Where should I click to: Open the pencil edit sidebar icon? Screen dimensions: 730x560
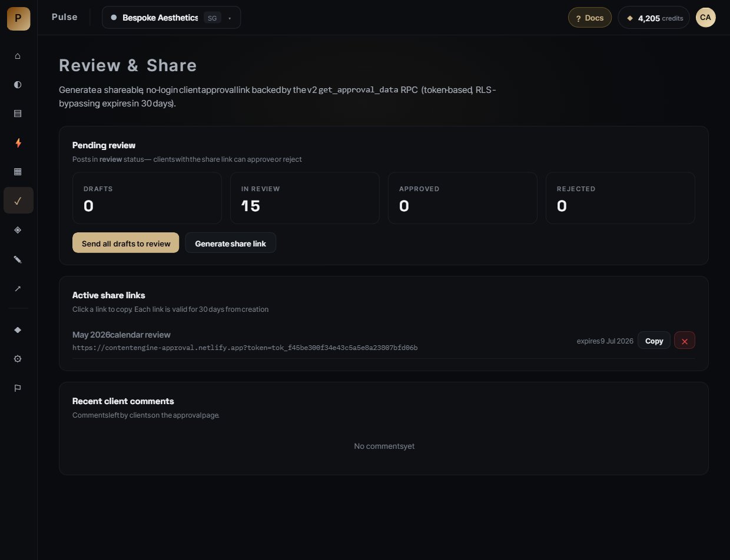pos(18,259)
